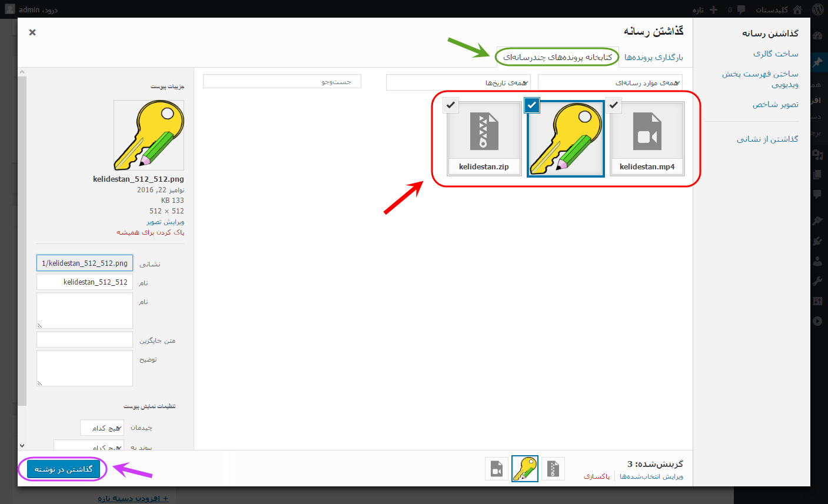This screenshot has height=504, width=828.
Task: Uncheck the kelidestan.zip selection checkbox
Action: click(450, 105)
